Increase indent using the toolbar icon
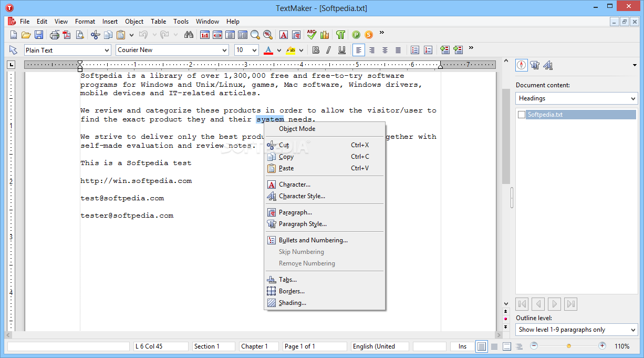This screenshot has height=358, width=644. pos(458,50)
